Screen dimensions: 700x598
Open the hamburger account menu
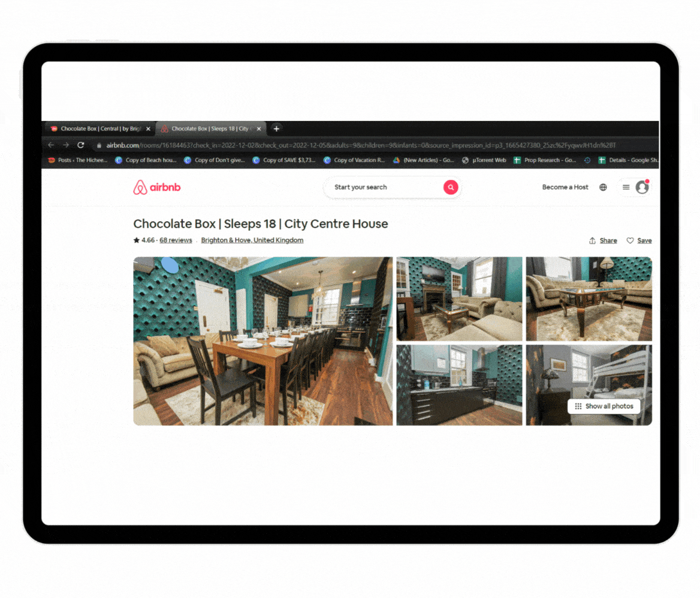pyautogui.click(x=626, y=188)
